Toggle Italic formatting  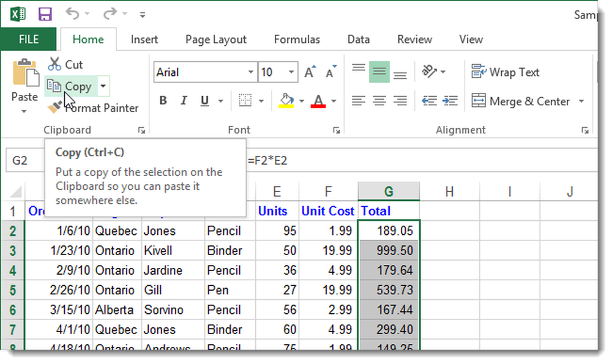(x=184, y=101)
